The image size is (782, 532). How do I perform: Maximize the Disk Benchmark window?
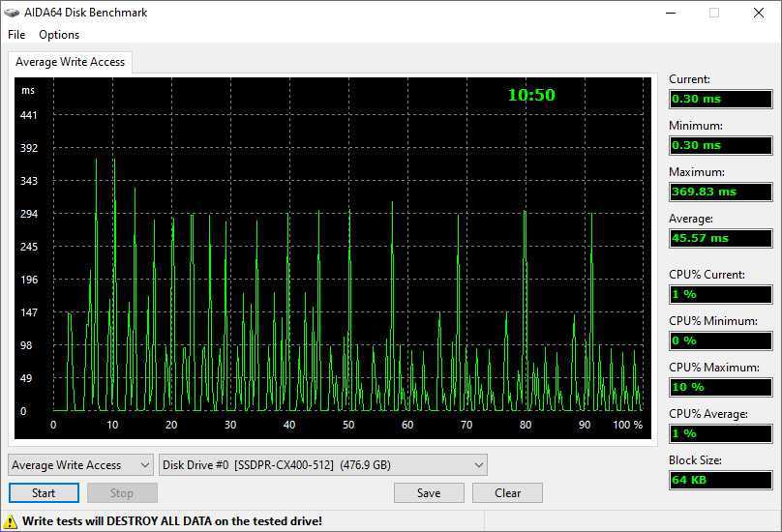coord(713,14)
